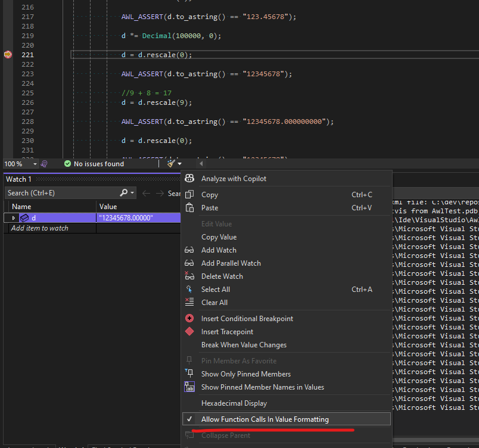The image size is (479, 448).
Task: Click the Add item to watch field
Action: coord(40,228)
